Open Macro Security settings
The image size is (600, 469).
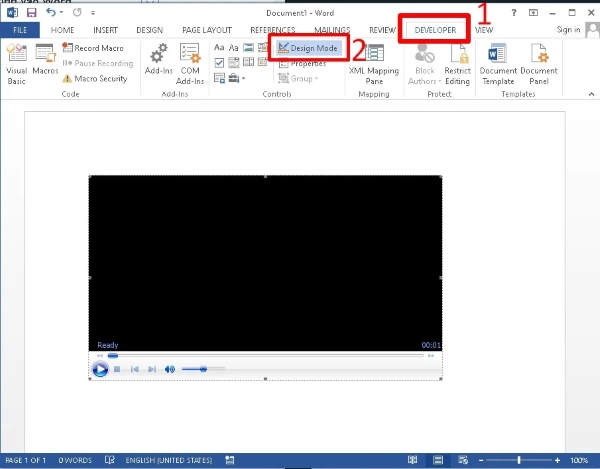coord(95,78)
